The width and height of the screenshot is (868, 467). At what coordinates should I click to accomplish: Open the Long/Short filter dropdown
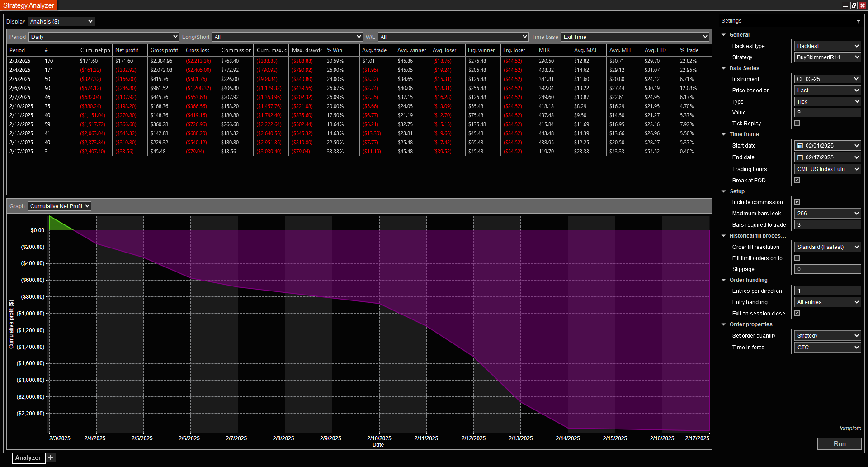[x=288, y=37]
